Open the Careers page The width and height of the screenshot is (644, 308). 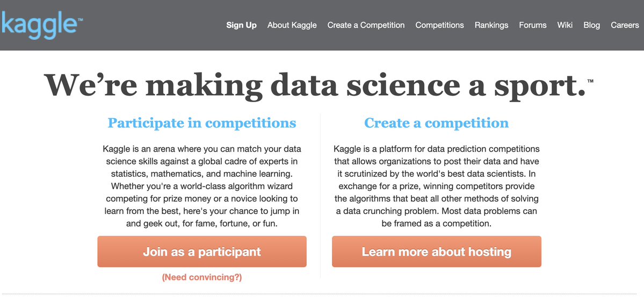[625, 25]
